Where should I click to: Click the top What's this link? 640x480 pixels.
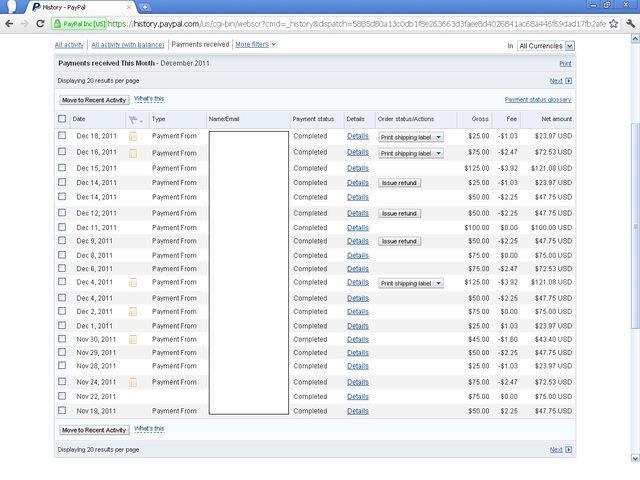pos(149,99)
